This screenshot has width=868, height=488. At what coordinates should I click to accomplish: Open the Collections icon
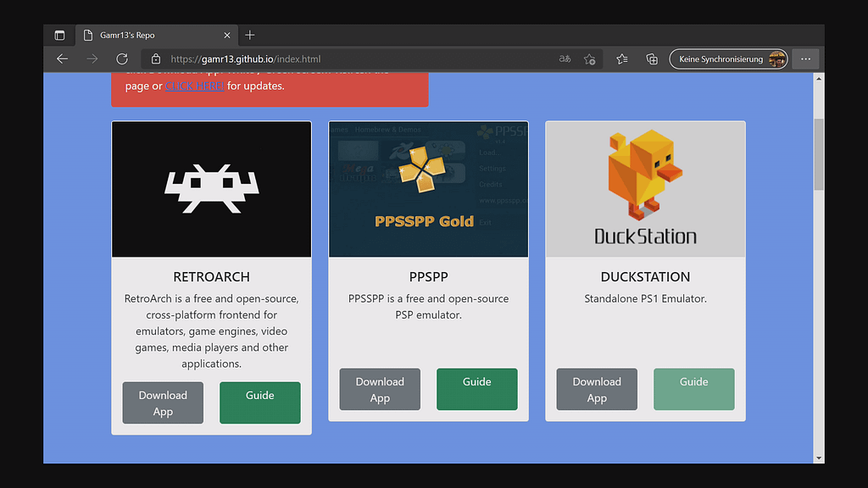652,59
